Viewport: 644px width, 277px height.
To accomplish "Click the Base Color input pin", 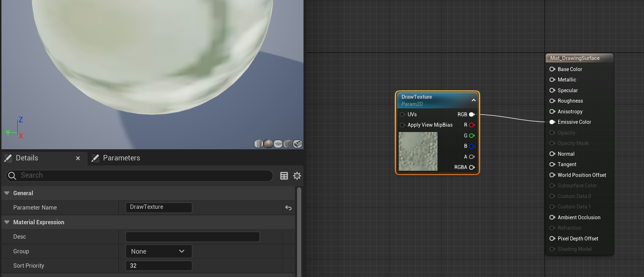I will tap(552, 69).
